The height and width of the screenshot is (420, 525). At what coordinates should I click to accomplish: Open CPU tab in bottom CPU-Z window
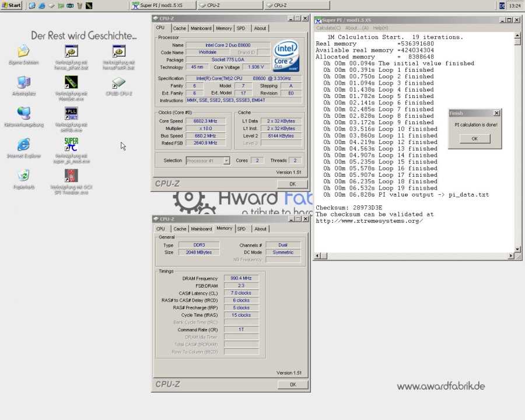point(161,229)
